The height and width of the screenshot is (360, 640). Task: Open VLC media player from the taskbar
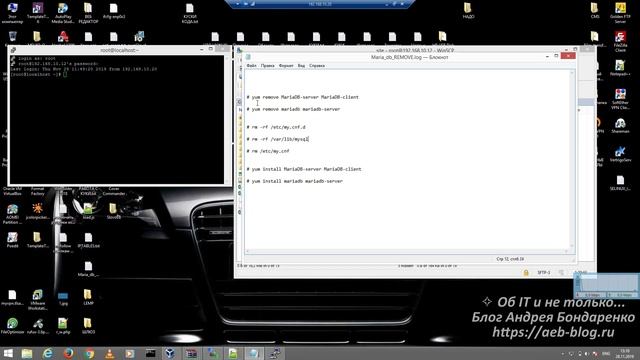[x=109, y=353]
